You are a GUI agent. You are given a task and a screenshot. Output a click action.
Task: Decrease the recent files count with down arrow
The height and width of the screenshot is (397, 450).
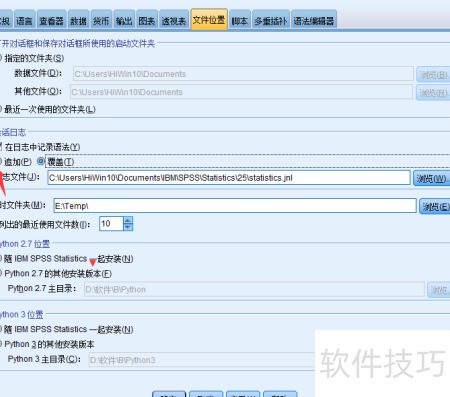click(x=128, y=227)
